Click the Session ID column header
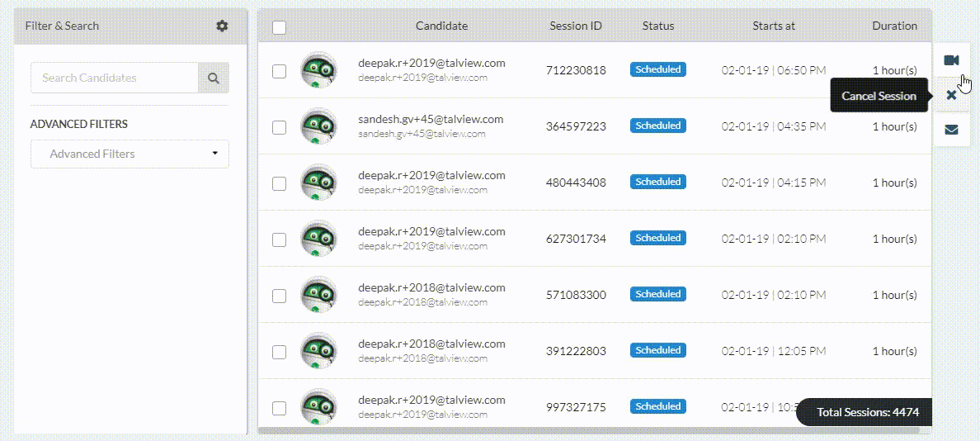Image resolution: width=980 pixels, height=441 pixels. coord(576,26)
